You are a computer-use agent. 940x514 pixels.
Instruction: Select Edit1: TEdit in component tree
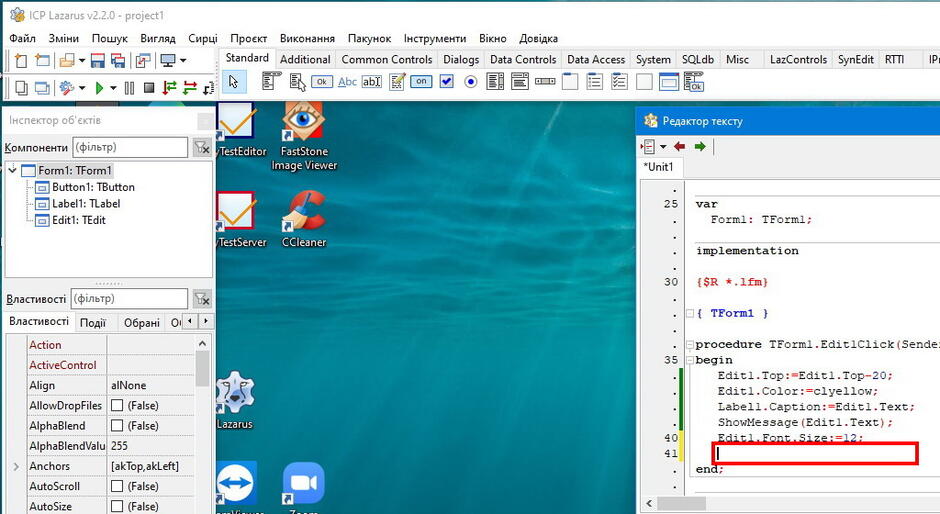(x=79, y=220)
